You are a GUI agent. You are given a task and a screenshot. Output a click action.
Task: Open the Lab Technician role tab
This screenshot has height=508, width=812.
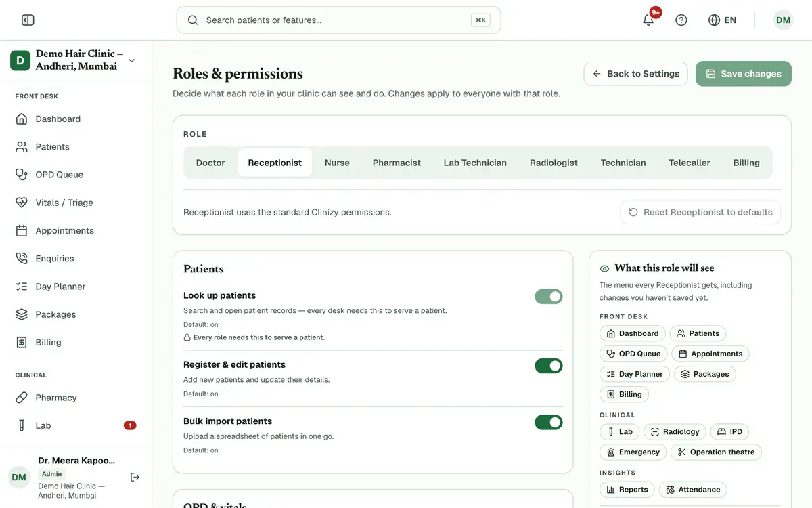(475, 163)
